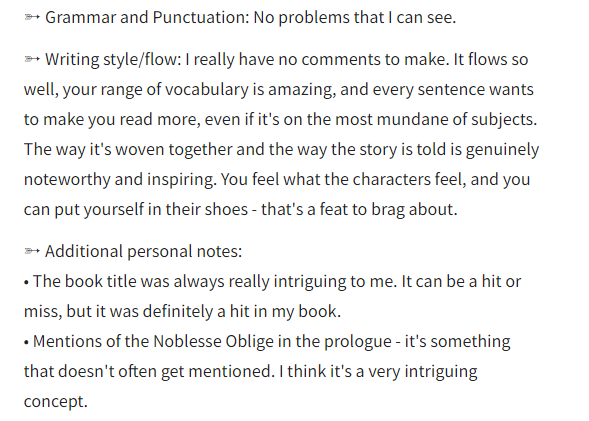Click the arrow icon before Additional personal notes
Viewport: 589px width, 421px height.
pos(32,251)
